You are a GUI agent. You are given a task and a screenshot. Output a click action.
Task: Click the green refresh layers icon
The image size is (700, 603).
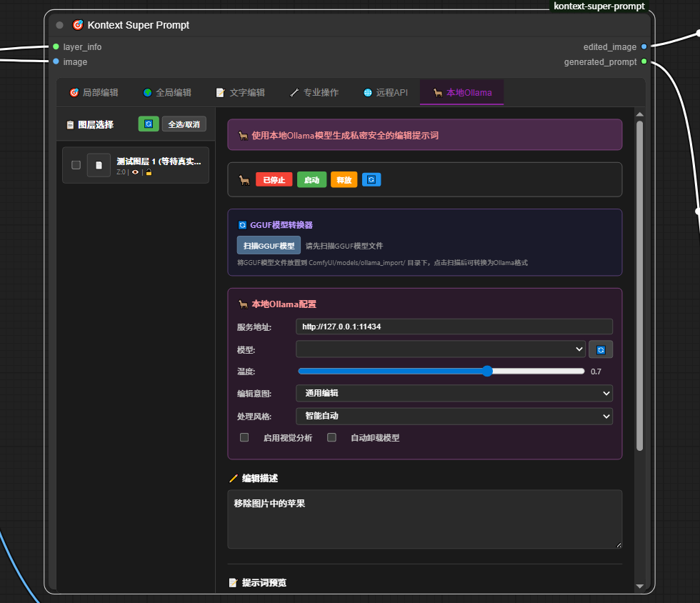point(149,124)
